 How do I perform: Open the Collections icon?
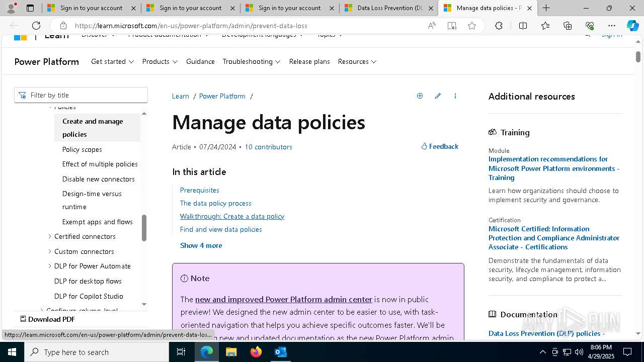[x=568, y=26]
